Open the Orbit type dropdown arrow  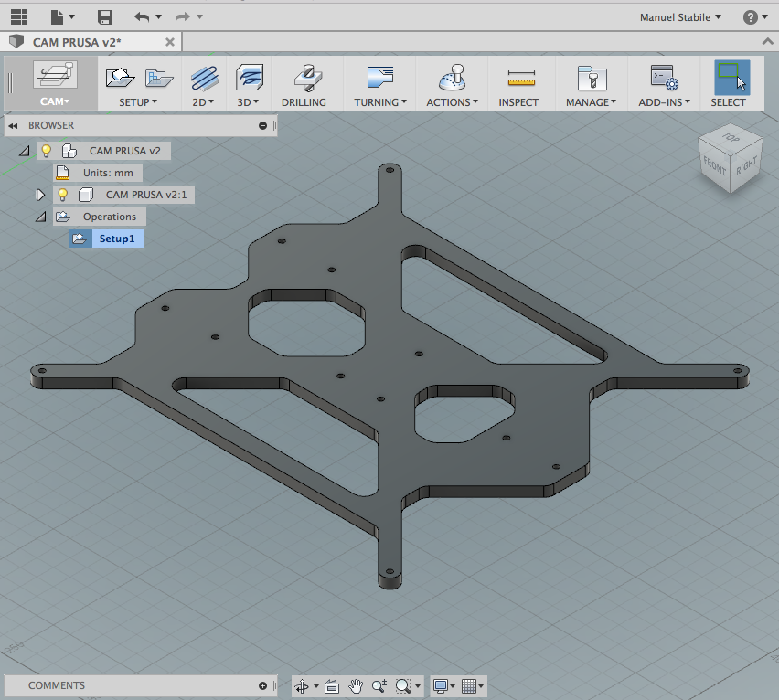click(316, 686)
